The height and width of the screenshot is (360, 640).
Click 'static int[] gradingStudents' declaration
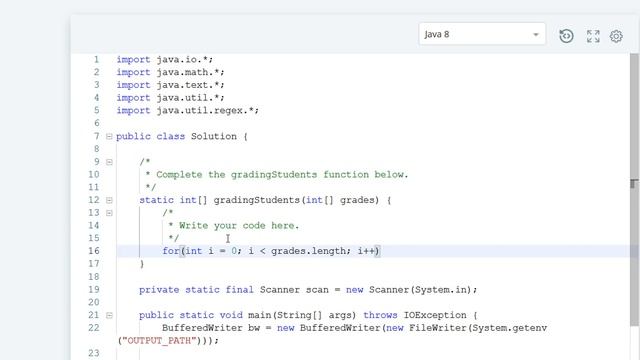pos(220,200)
